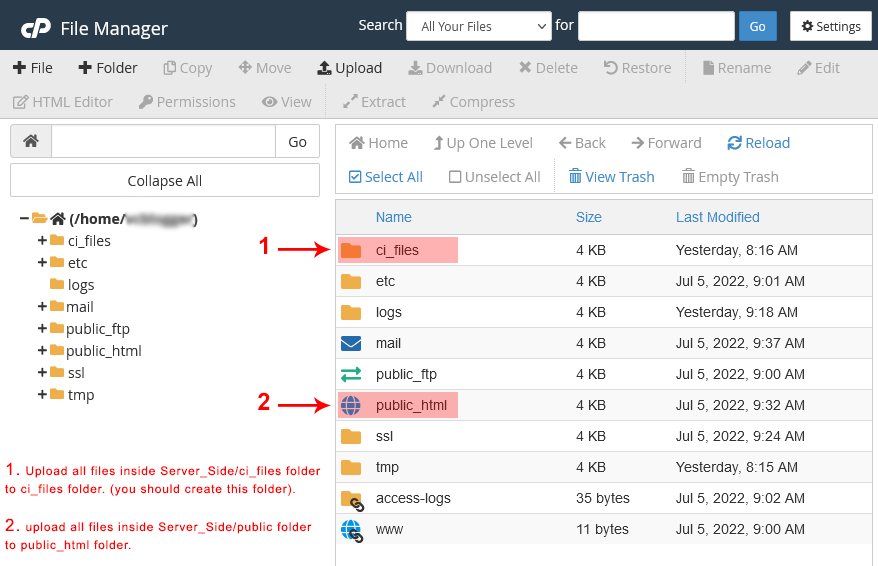Click the public_html globe icon
This screenshot has width=878, height=566.
click(x=351, y=405)
